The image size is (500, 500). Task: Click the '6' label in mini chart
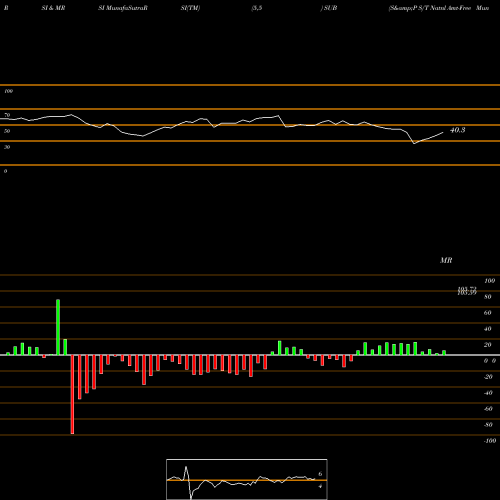pyautogui.click(x=320, y=474)
